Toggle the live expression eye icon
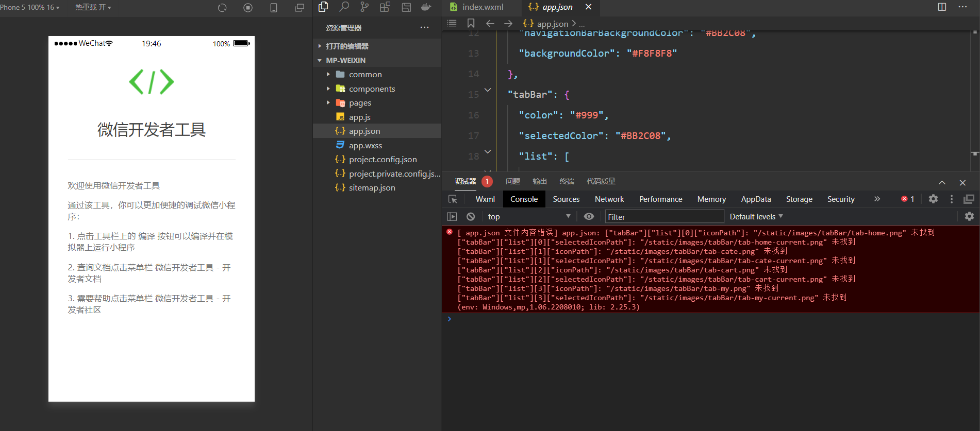 [x=589, y=217]
